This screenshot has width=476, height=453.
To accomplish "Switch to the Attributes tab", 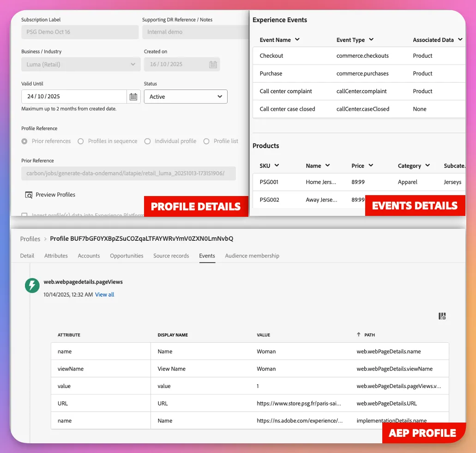I will pyautogui.click(x=56, y=256).
